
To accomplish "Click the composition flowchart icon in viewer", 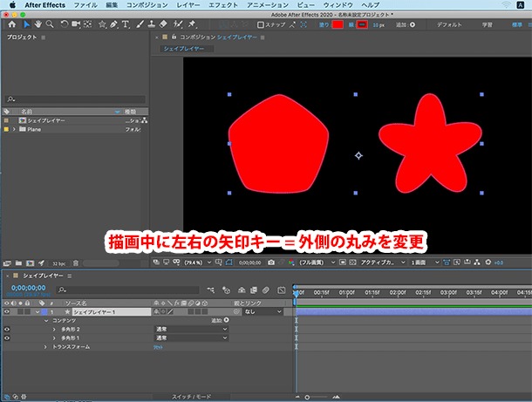I will pyautogui.click(x=477, y=262).
